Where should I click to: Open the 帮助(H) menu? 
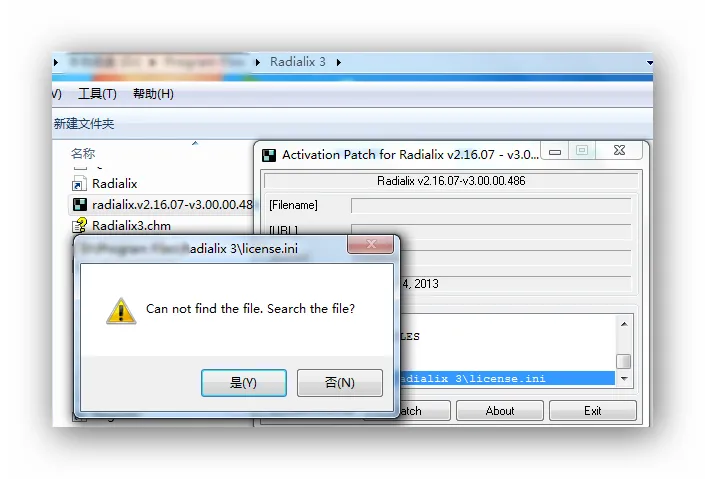(x=153, y=94)
